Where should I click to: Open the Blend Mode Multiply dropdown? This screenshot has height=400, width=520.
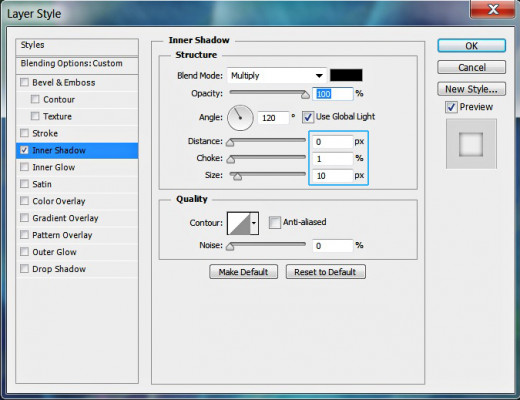pos(276,76)
